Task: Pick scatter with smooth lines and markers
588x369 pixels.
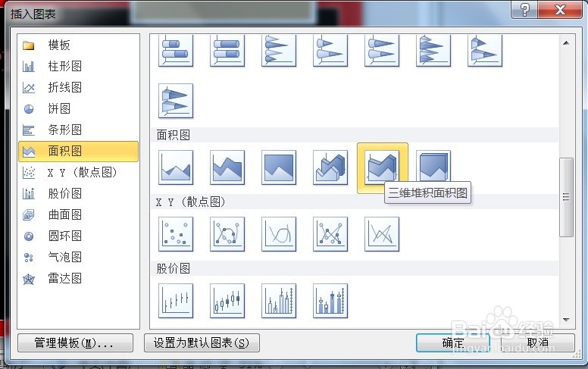Action: pyautogui.click(x=227, y=234)
